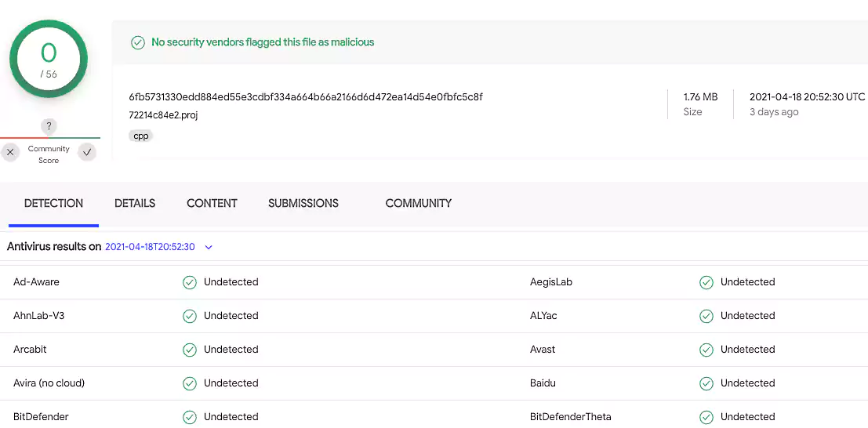
Task: Click the Ad-Aware undetected check icon
Action: tap(190, 282)
